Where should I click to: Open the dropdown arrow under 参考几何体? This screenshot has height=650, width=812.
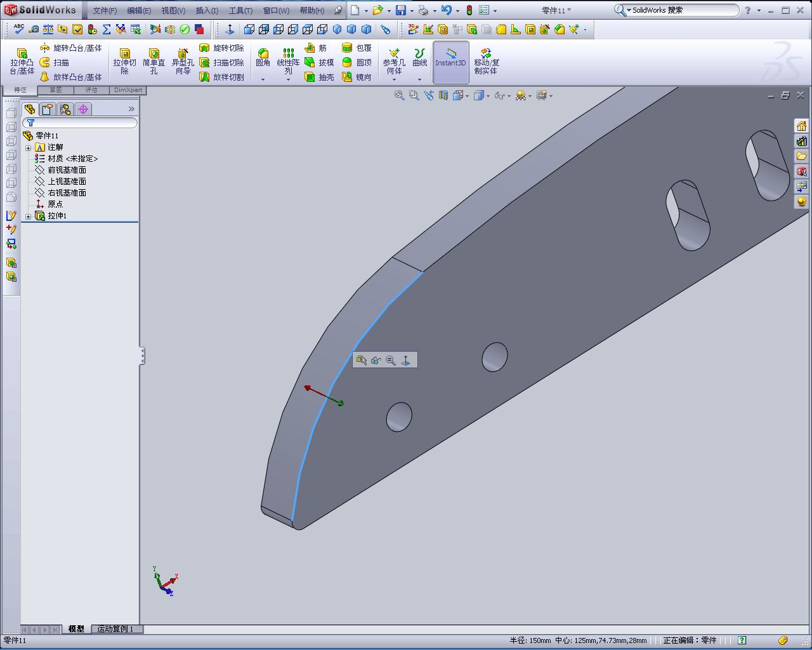click(394, 79)
